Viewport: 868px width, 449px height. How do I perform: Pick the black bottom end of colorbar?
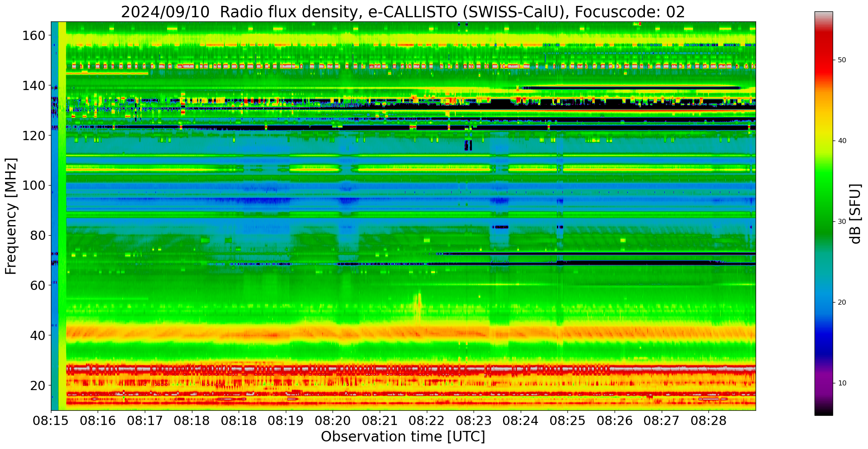(823, 412)
